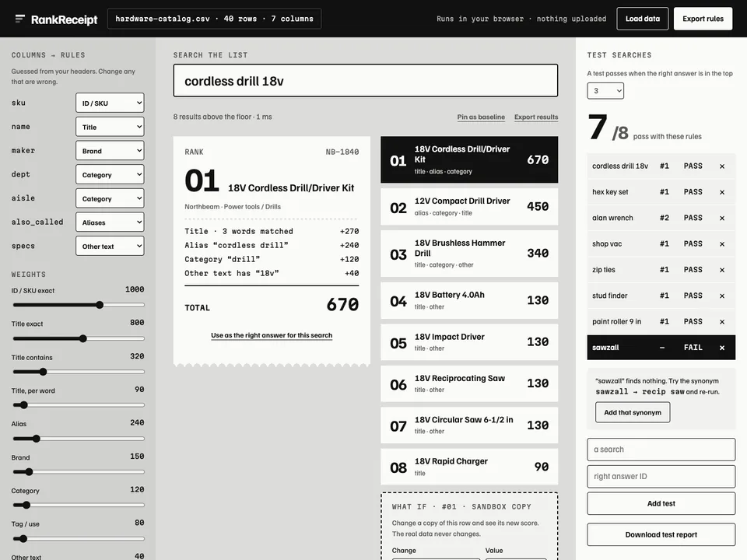Remove the 'hex key set' test

pos(722,192)
